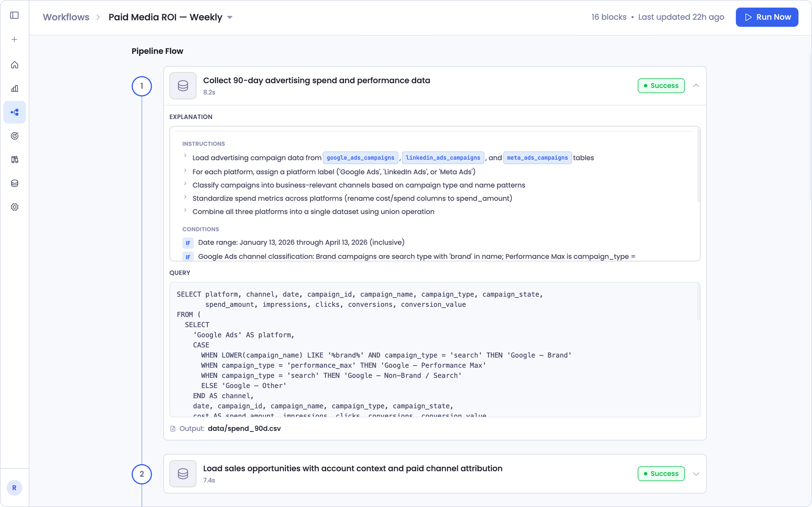Expand the Load sales opportunities block

click(x=696, y=474)
